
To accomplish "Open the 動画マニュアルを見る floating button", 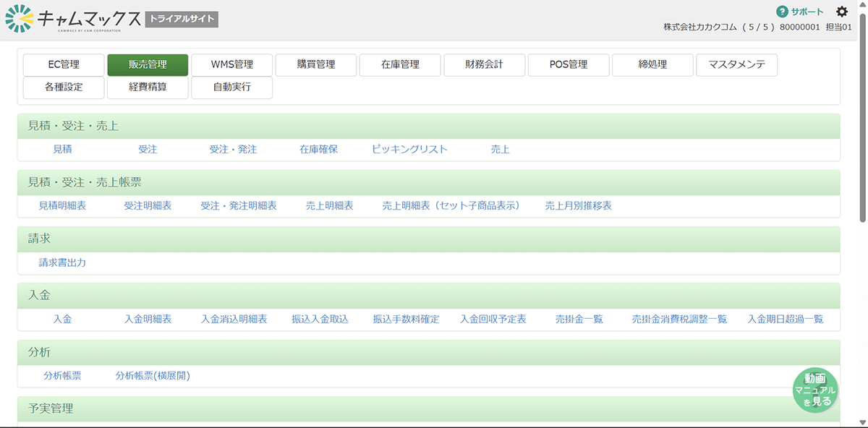I will 815,390.
